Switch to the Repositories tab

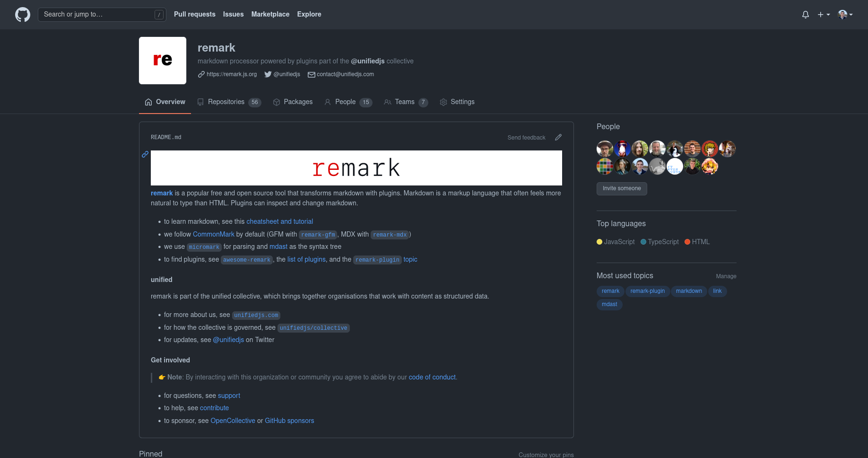[229, 102]
